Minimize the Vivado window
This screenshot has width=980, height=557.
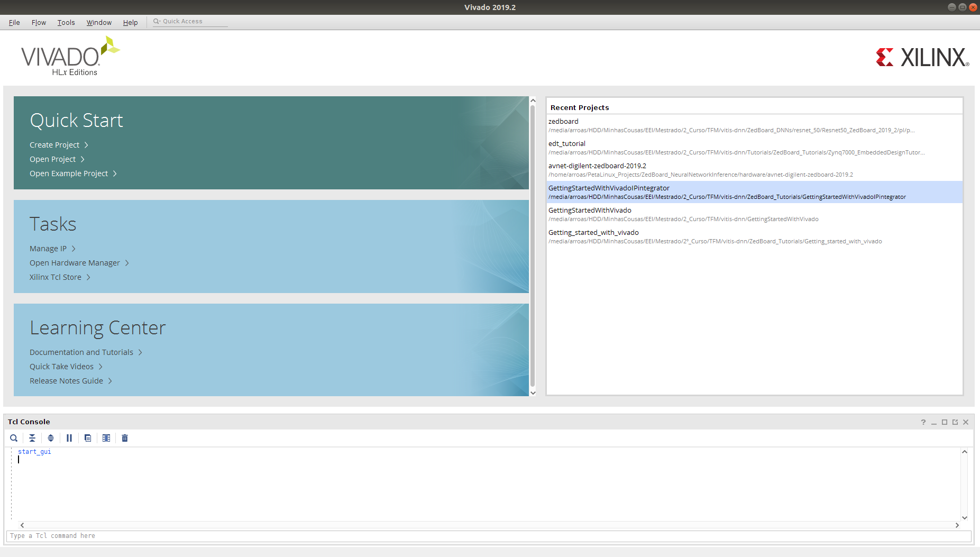(952, 7)
